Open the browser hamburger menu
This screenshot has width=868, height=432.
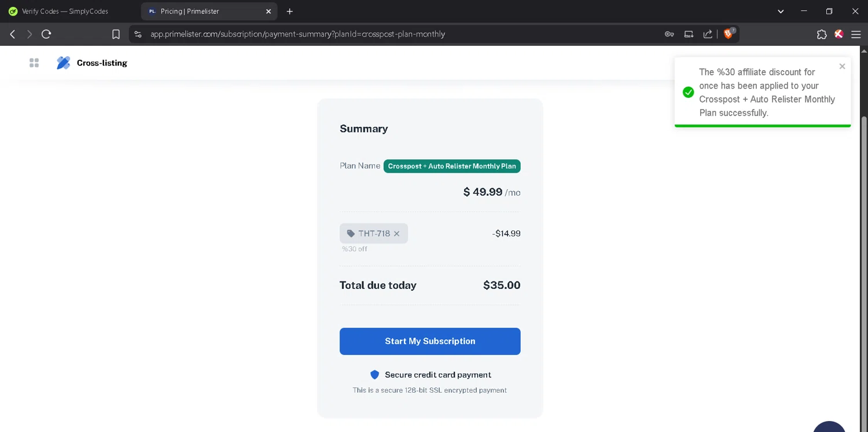click(856, 34)
